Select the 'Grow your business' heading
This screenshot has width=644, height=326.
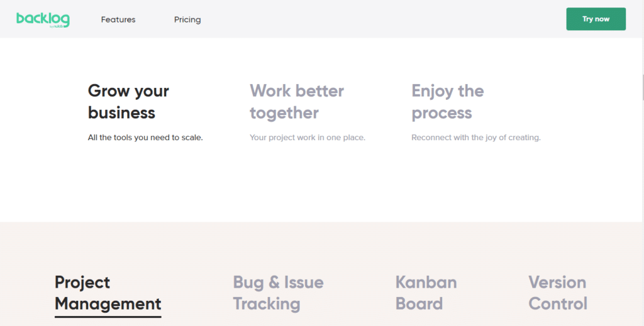128,102
